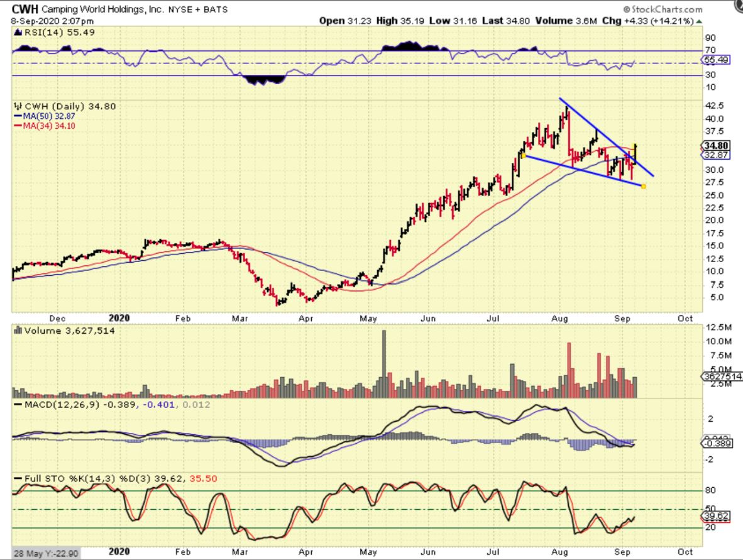Click the -2 label on MACD axis
The image size is (743, 560).
tap(710, 459)
